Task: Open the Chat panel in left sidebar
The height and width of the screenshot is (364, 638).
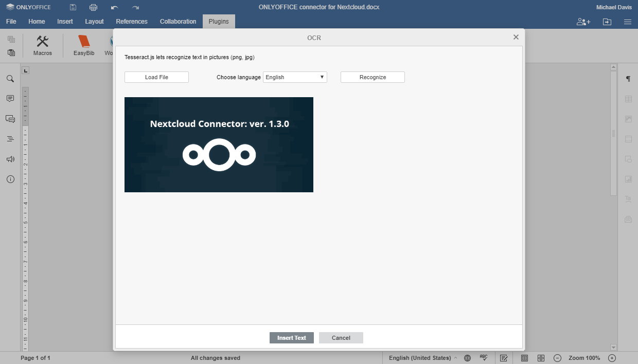Action: pyautogui.click(x=10, y=119)
